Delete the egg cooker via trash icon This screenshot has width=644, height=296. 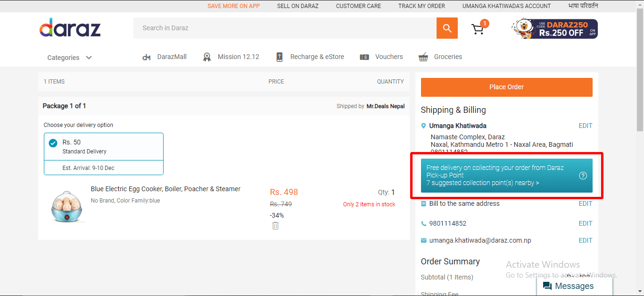[x=275, y=226]
